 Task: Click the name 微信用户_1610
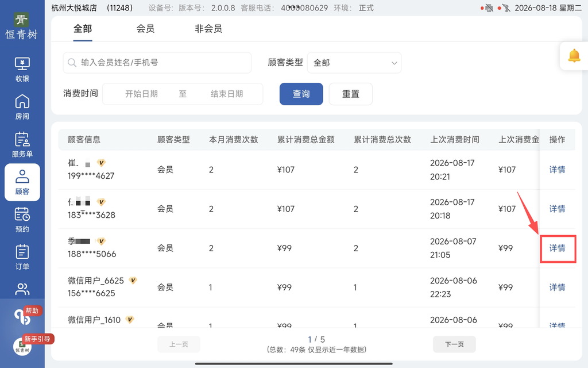(x=94, y=320)
